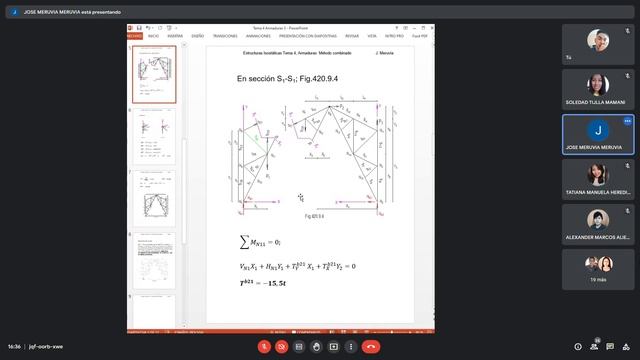
Task: Click slide title 'En sección S1-S1; Fig.420.9.4'
Action: [x=287, y=79]
